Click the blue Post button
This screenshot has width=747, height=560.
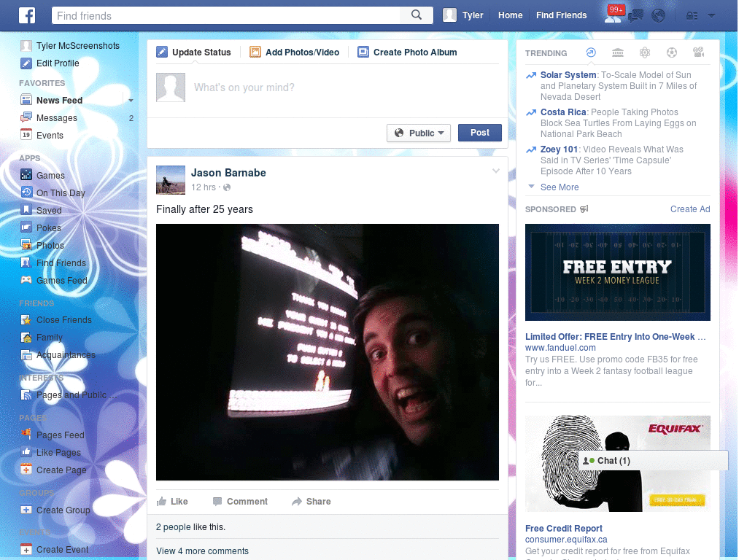pyautogui.click(x=480, y=133)
